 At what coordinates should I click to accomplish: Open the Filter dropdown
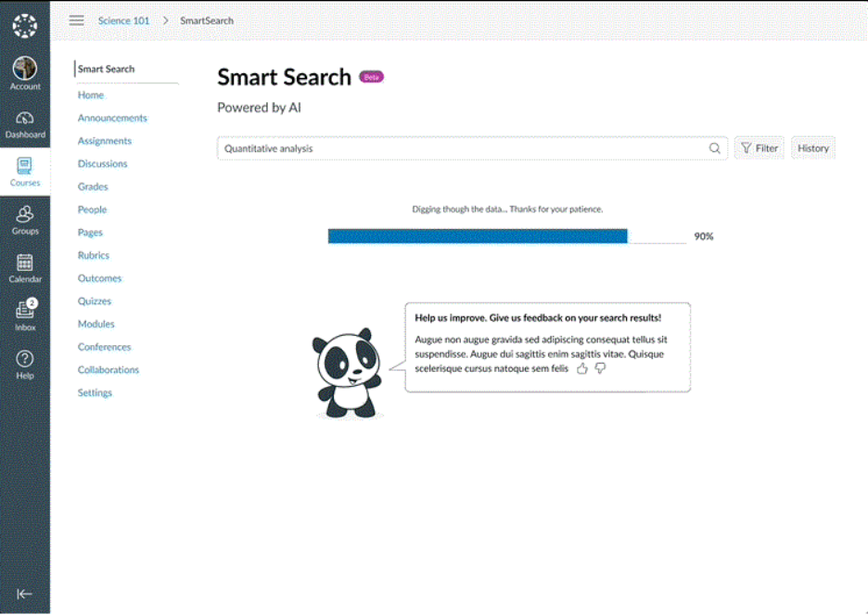[x=759, y=148]
